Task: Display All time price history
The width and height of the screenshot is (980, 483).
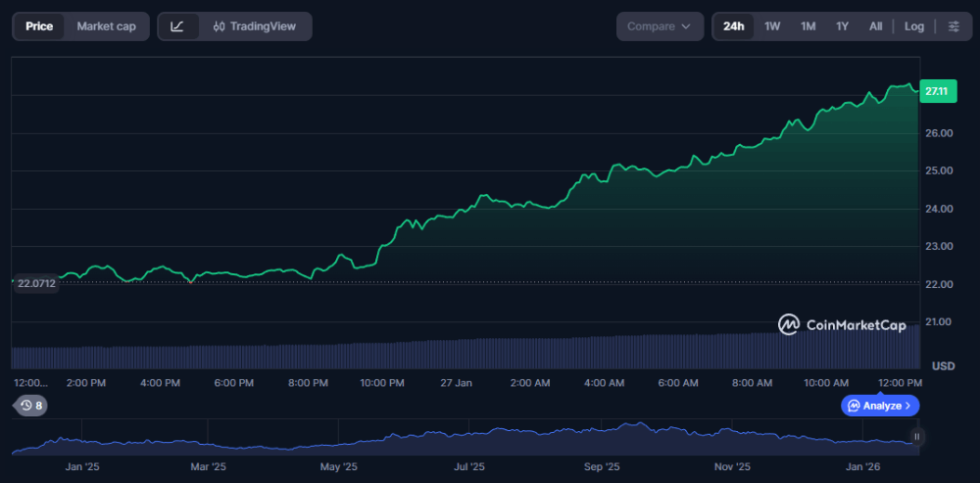Action: (875, 26)
